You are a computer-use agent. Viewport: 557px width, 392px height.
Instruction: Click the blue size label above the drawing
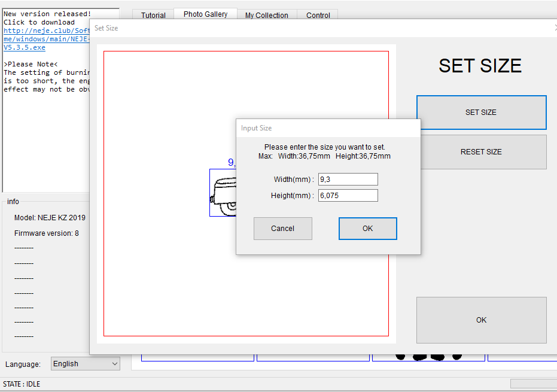click(x=231, y=163)
